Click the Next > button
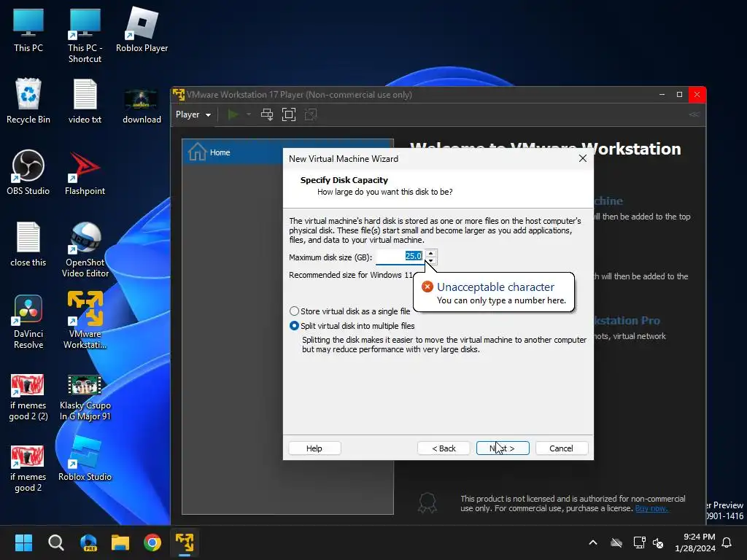 pyautogui.click(x=503, y=448)
